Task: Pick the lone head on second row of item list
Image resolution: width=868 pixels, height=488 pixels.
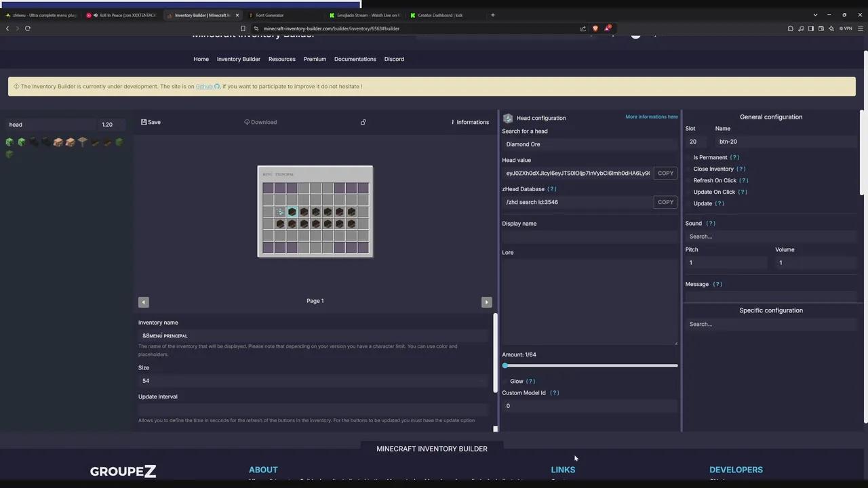Action: 9,154
